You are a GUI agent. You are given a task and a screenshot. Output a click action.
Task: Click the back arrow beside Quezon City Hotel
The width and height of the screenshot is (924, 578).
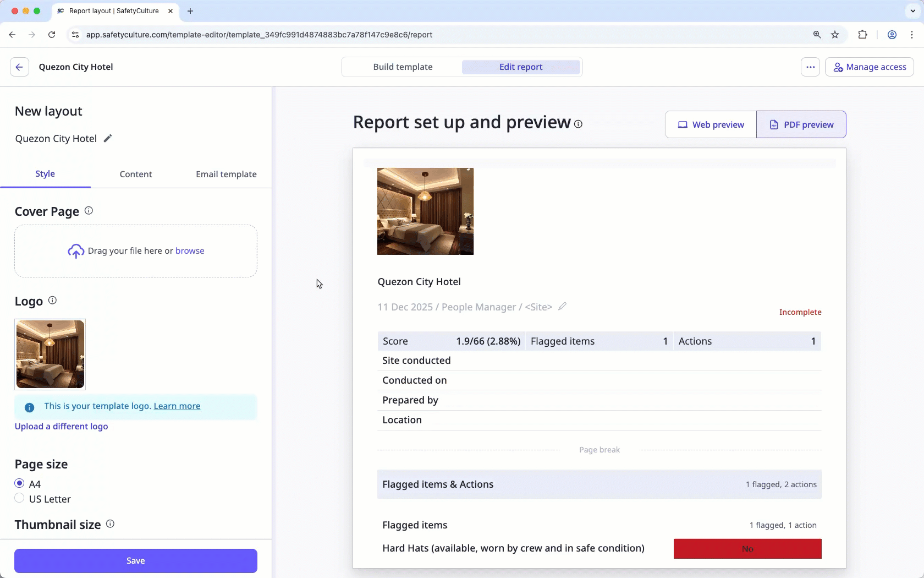pyautogui.click(x=19, y=67)
